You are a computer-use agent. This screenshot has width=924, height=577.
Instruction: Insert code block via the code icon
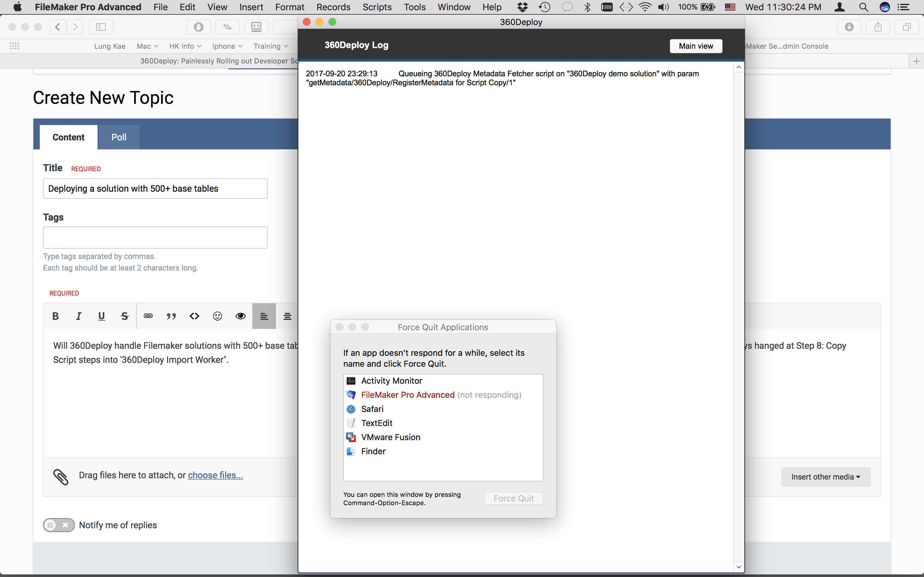194,316
